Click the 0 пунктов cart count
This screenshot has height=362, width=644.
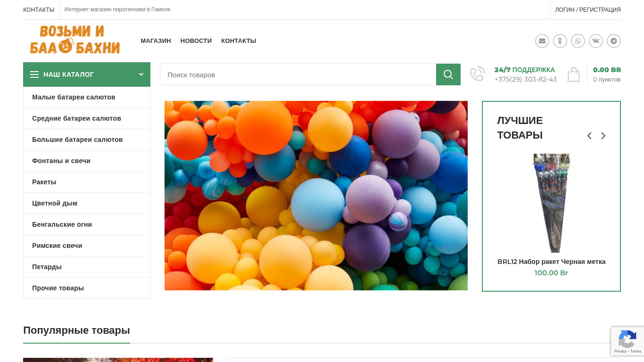[x=607, y=80]
